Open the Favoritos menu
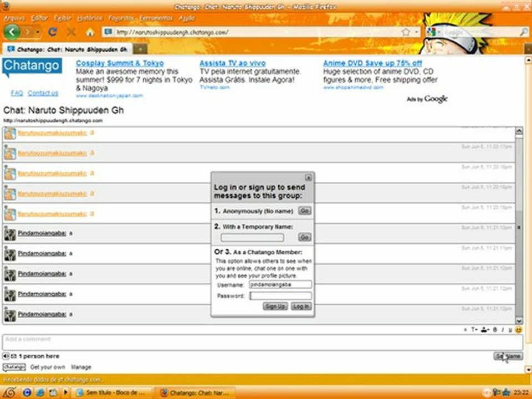Viewport: 532px width, 399px height. (121, 18)
